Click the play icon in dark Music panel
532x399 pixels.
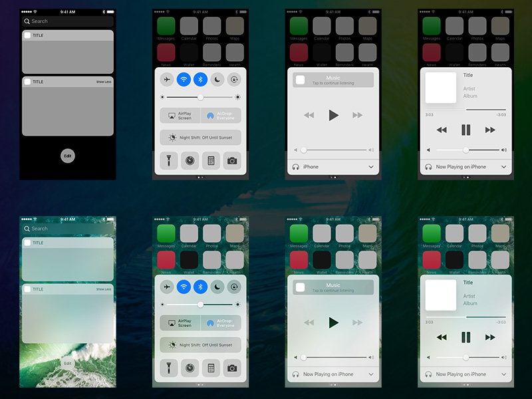point(334,115)
